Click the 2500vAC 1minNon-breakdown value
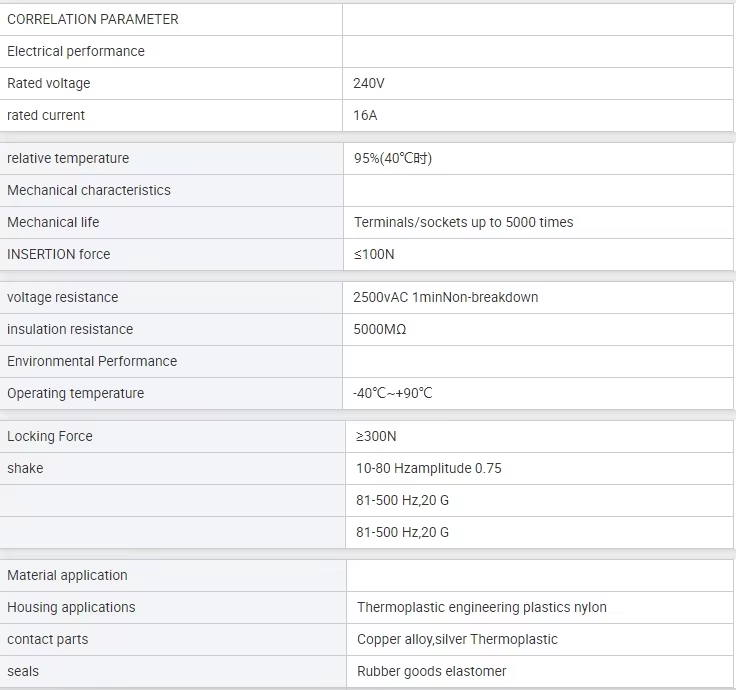 tap(445, 298)
